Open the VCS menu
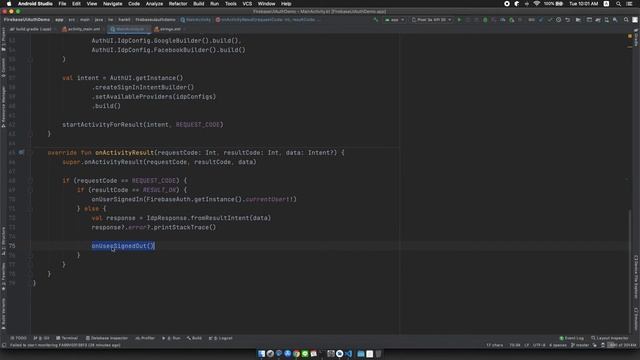This screenshot has height=360, width=640. coord(247,4)
